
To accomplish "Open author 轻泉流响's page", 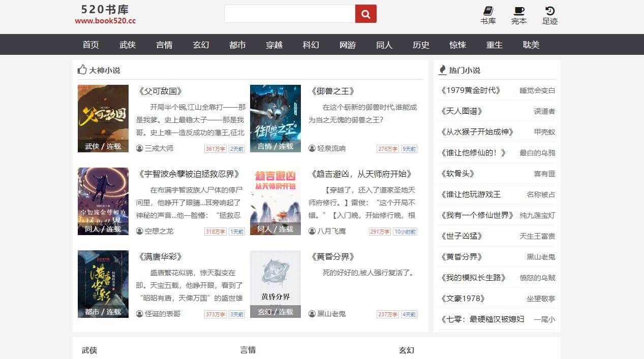I will (x=331, y=148).
